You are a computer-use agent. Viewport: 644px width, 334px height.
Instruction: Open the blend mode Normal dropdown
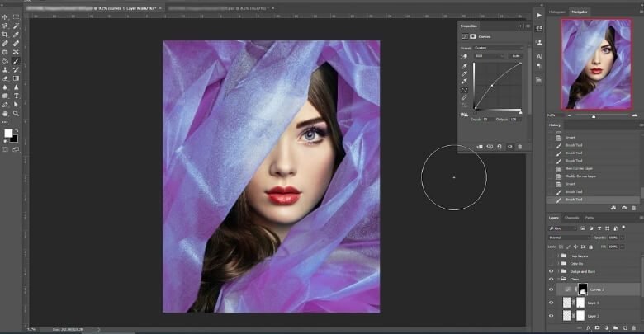click(569, 238)
